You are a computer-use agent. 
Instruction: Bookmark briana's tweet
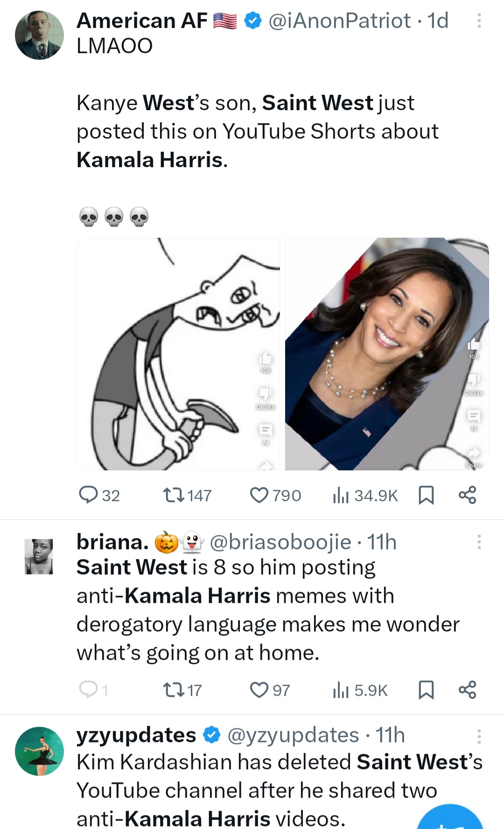426,690
